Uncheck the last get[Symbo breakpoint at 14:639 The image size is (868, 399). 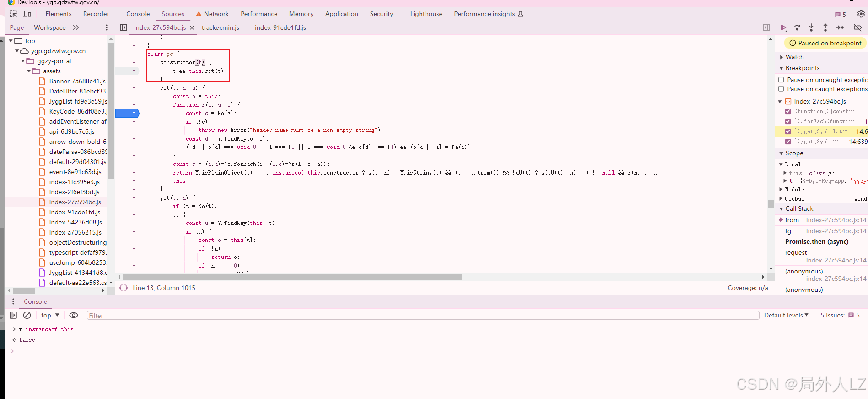(x=788, y=142)
